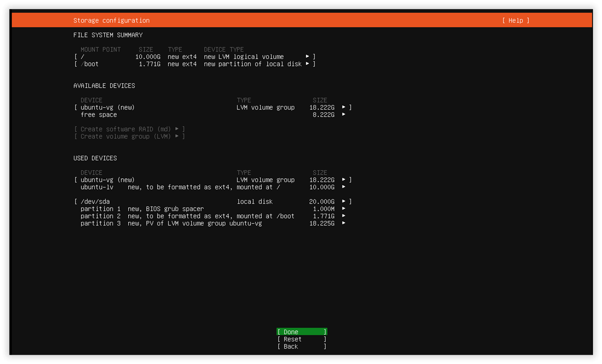Expand the /dev/sda local disk entry
Viewport: 602px width, 364px height.
coord(213,202)
